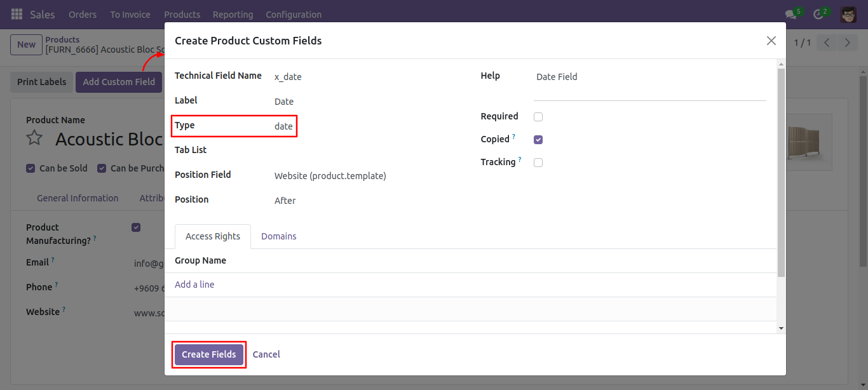Cancel the custom field dialog
This screenshot has width=868, height=390.
266,354
